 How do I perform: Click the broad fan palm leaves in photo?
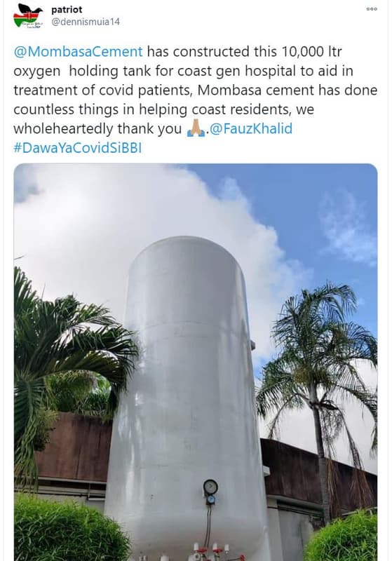tap(68, 361)
